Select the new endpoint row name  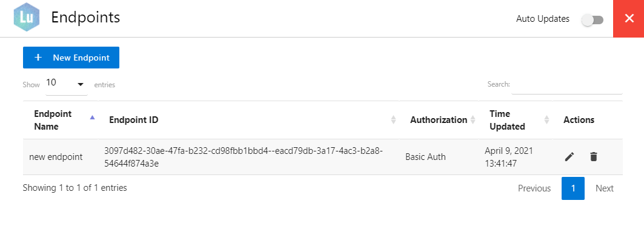[56, 157]
